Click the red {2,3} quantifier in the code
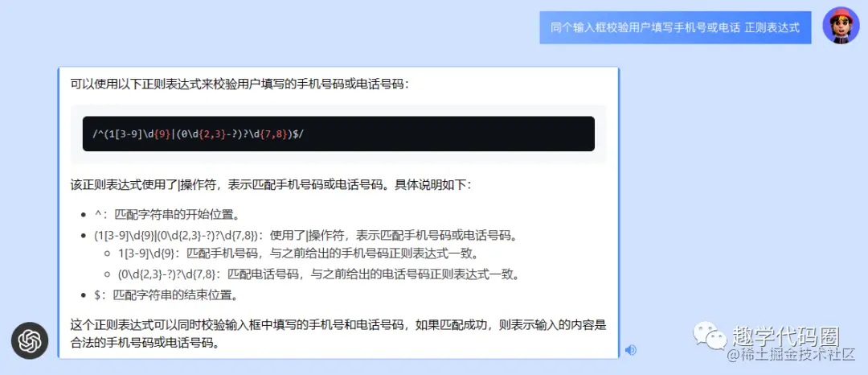This screenshot has width=868, height=375. click(212, 134)
